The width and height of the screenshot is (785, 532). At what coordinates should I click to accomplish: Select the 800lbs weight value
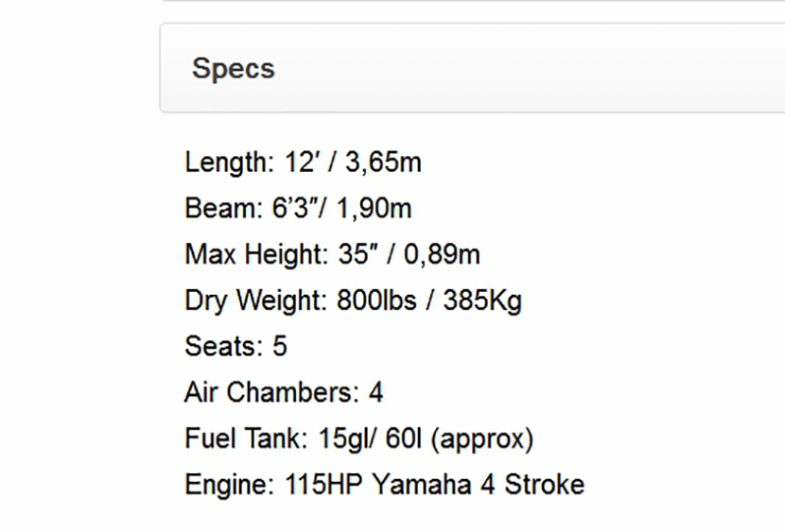[x=374, y=300]
